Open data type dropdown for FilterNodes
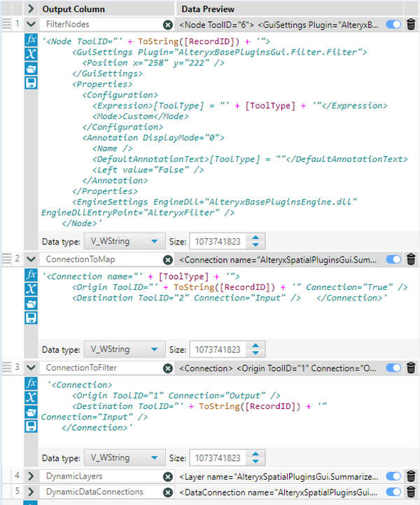The image size is (420, 505). tap(125, 241)
